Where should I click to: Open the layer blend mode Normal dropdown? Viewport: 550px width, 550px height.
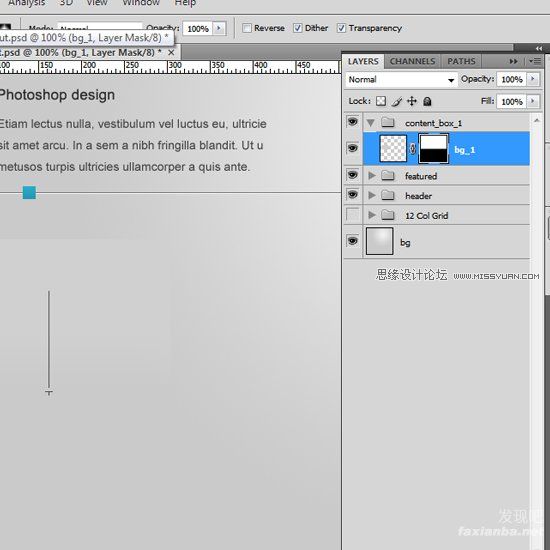pos(401,80)
